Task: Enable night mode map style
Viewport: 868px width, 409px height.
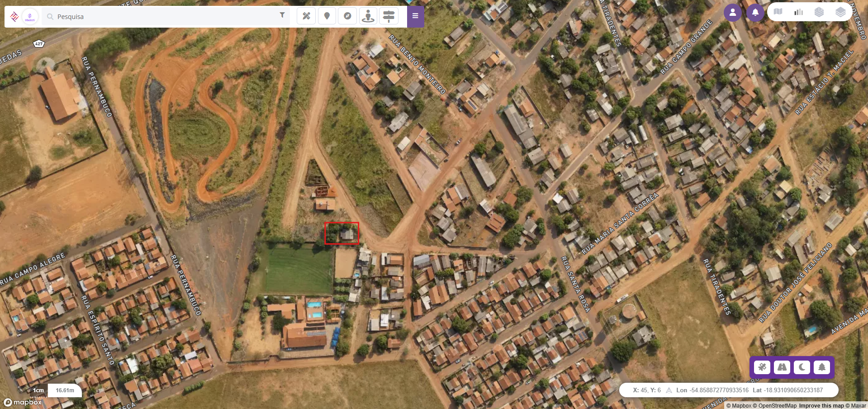Action: click(x=802, y=367)
